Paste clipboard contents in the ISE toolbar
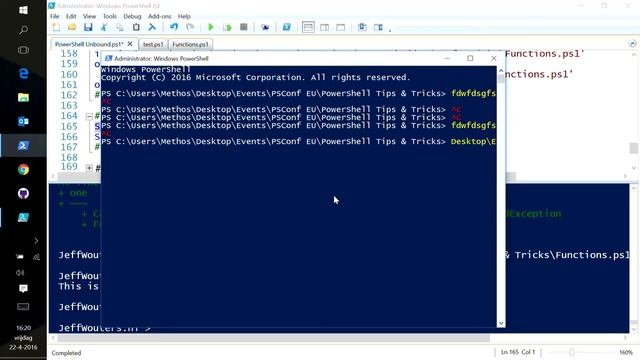 coord(136,27)
